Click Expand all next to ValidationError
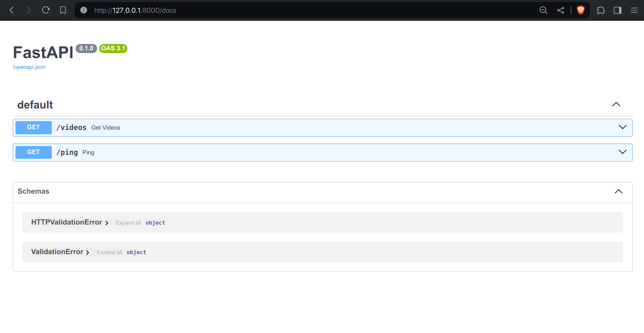This screenshot has height=333, width=644. [x=110, y=252]
